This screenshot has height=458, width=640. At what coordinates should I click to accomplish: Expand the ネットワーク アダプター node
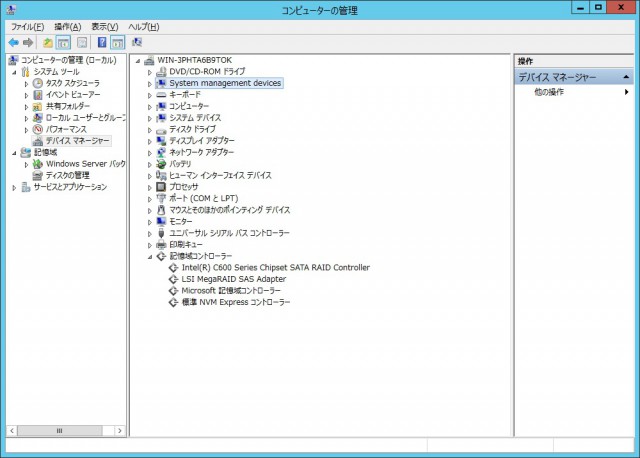(150, 153)
